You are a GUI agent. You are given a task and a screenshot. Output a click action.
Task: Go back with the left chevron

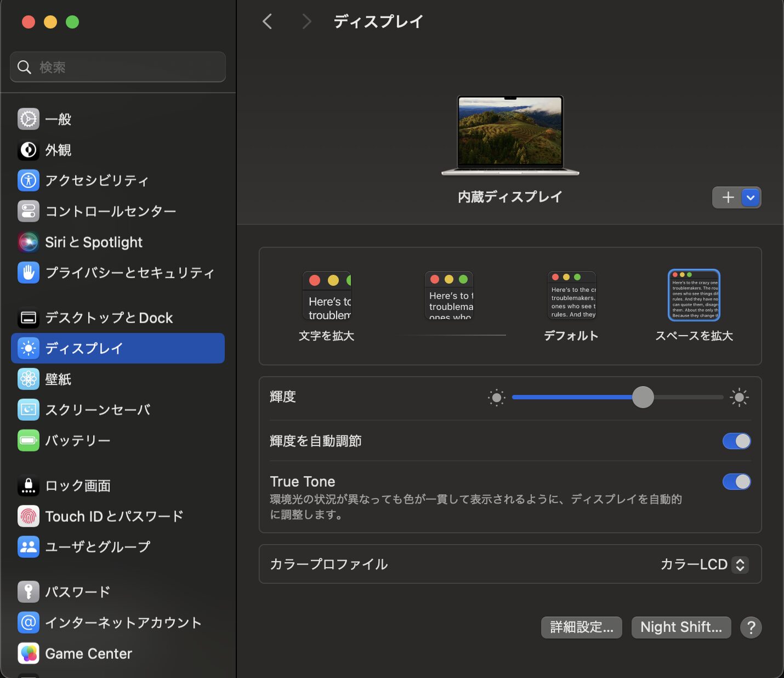click(268, 21)
